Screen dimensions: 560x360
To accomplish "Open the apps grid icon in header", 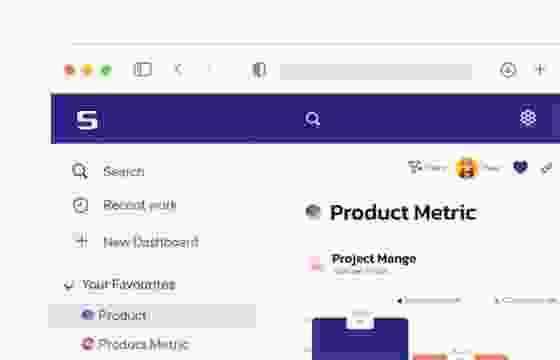I will coord(528,118).
